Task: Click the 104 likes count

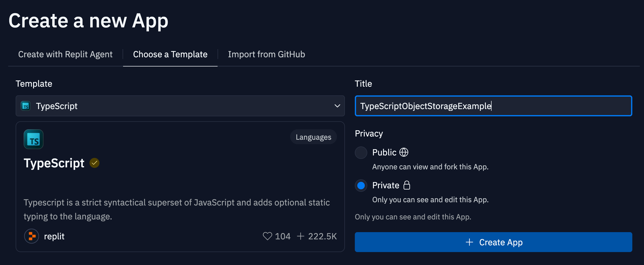Action: tap(283, 236)
